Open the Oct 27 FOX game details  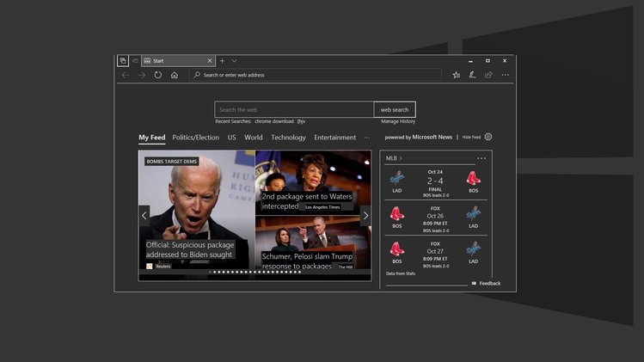435,255
